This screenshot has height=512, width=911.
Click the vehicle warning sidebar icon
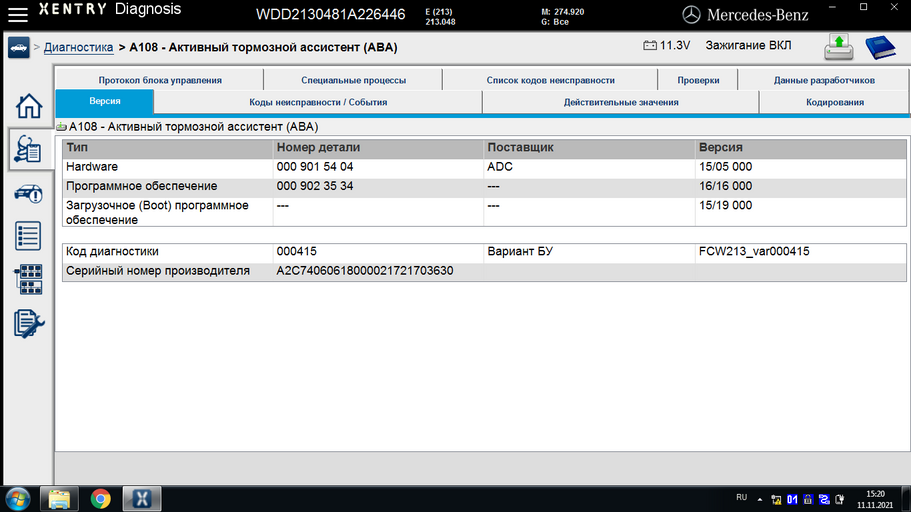(28, 193)
